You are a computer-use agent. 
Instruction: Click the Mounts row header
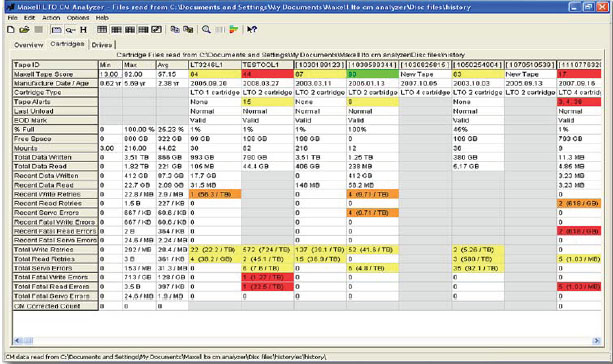(55, 149)
